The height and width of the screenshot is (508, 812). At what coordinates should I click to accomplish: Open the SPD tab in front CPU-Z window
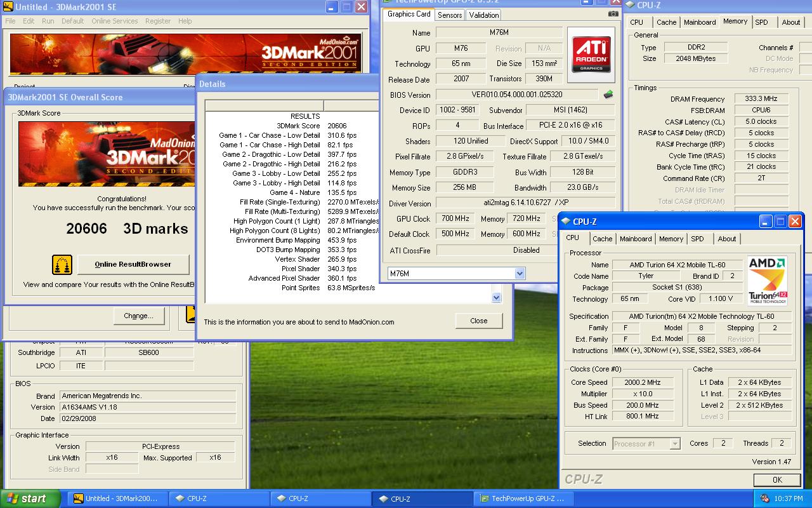tap(697, 239)
